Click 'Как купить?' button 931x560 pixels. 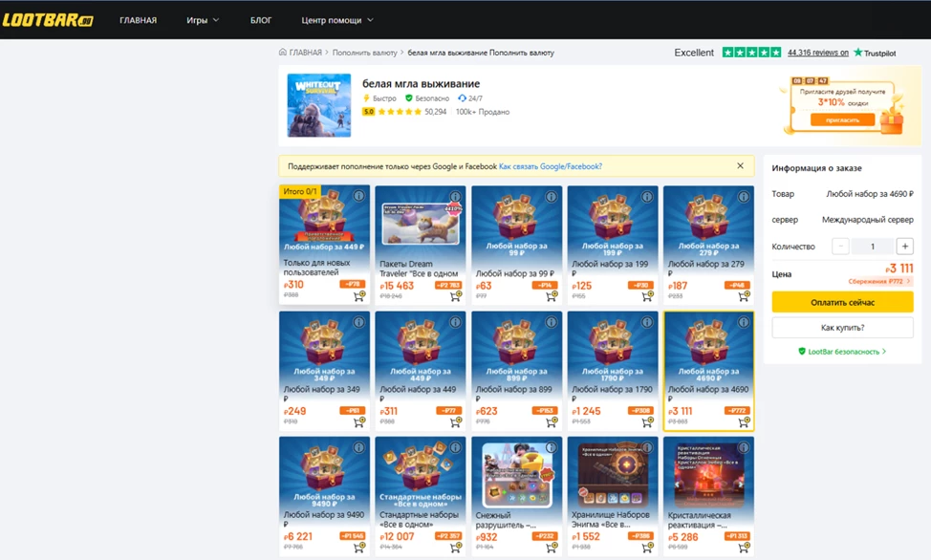coord(842,327)
